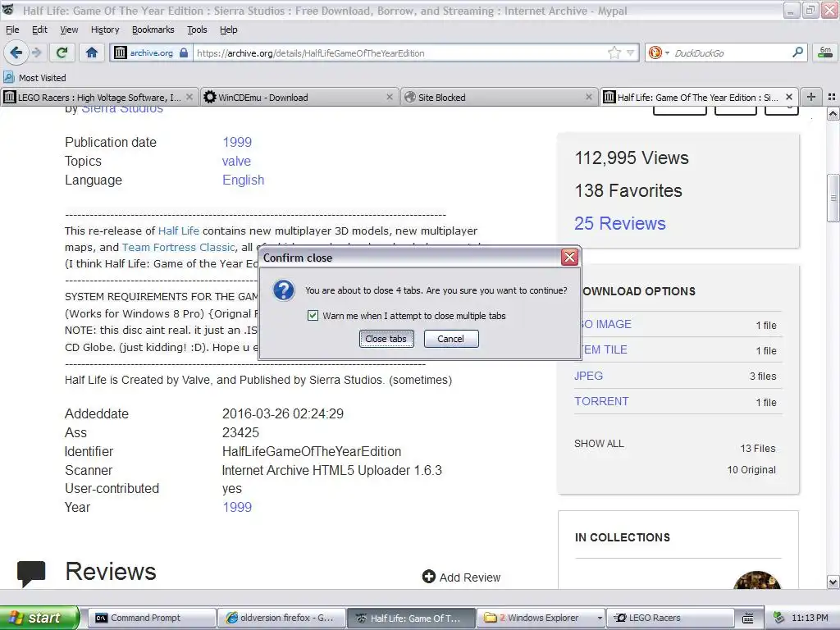Expand grouped Windows Explorer taskbar dropdown
The height and width of the screenshot is (630, 840).
tap(600, 619)
